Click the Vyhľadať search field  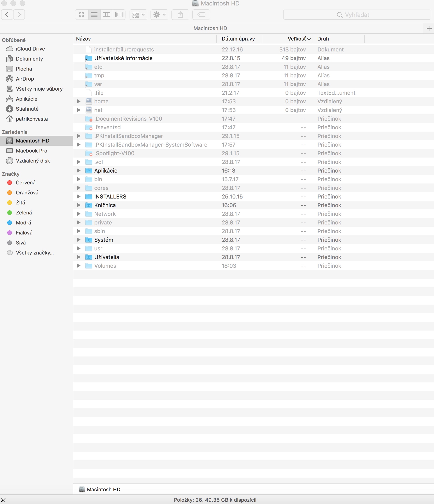[x=357, y=15]
